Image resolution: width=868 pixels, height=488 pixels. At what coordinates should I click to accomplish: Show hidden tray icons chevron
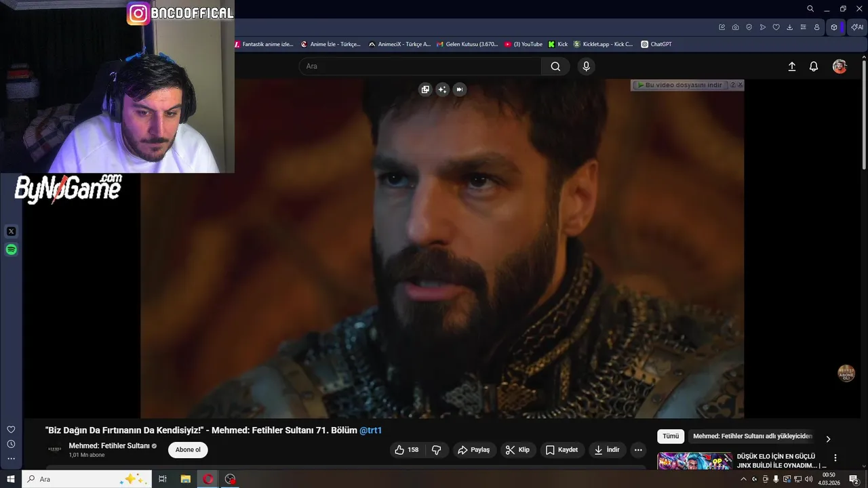click(x=744, y=479)
